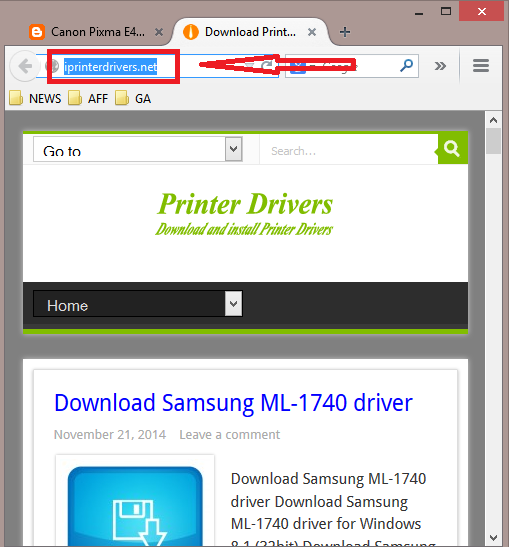Click the site identity globe icon
Screen dimensions: 509x547
coord(53,66)
